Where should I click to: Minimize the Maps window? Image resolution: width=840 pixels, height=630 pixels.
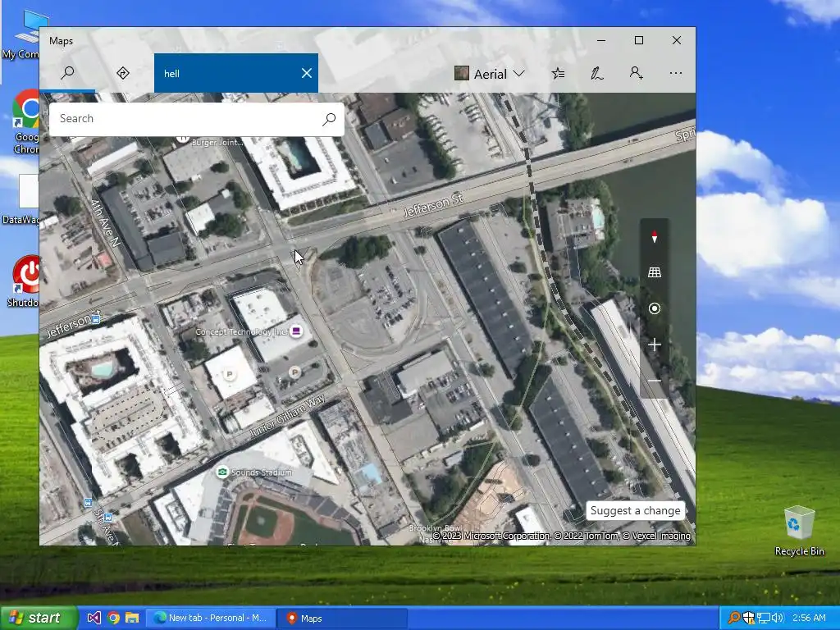[x=601, y=41]
